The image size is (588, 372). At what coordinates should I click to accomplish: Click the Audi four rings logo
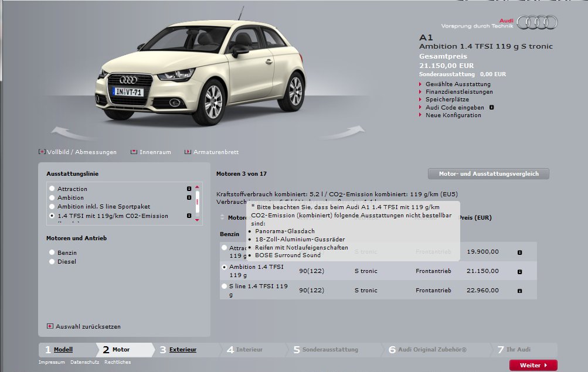point(537,22)
